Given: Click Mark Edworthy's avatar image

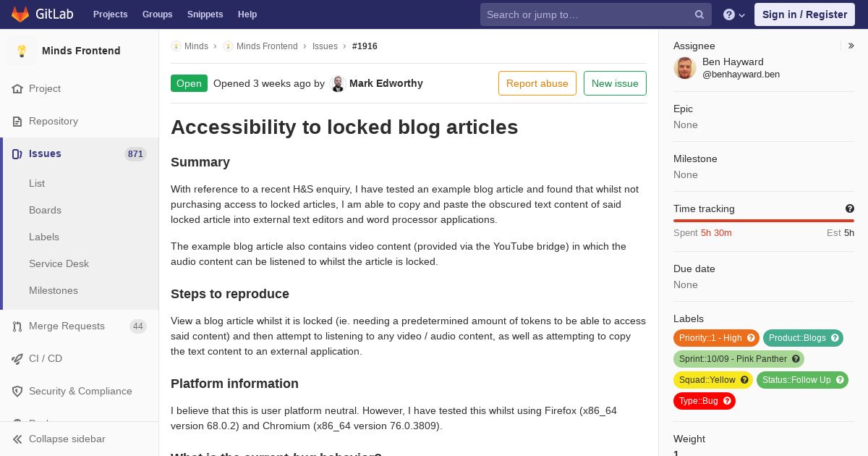Looking at the screenshot, I should click(338, 83).
